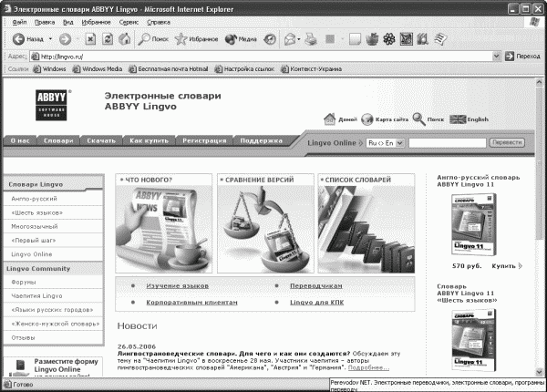Open the Вид menu
The image size is (547, 392).
[68, 22]
